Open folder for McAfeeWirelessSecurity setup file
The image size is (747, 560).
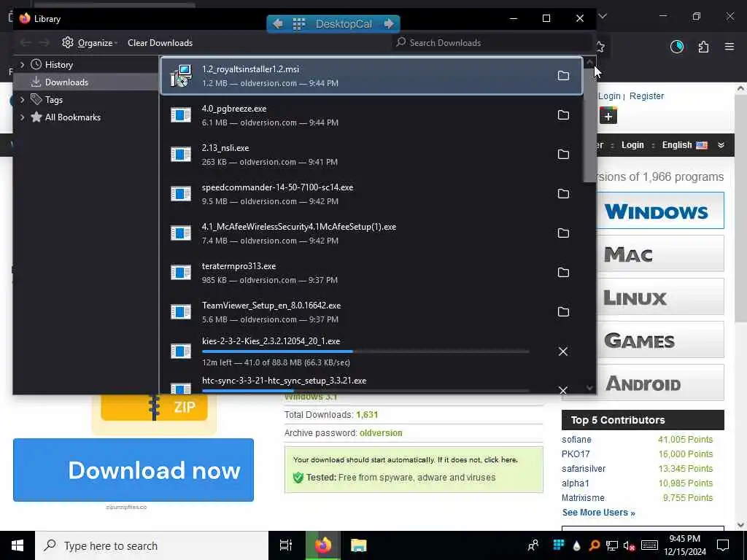[x=563, y=233]
